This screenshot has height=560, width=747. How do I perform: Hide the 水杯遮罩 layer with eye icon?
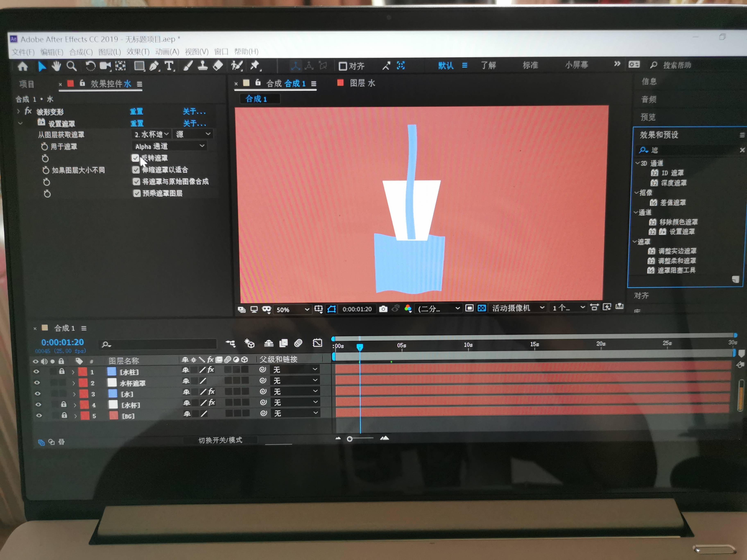pyautogui.click(x=37, y=383)
